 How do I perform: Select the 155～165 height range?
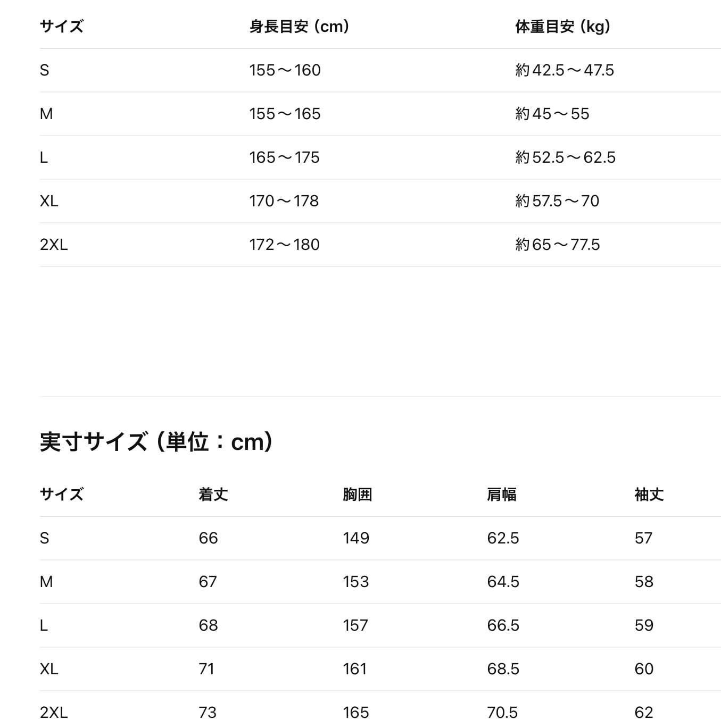tap(285, 114)
